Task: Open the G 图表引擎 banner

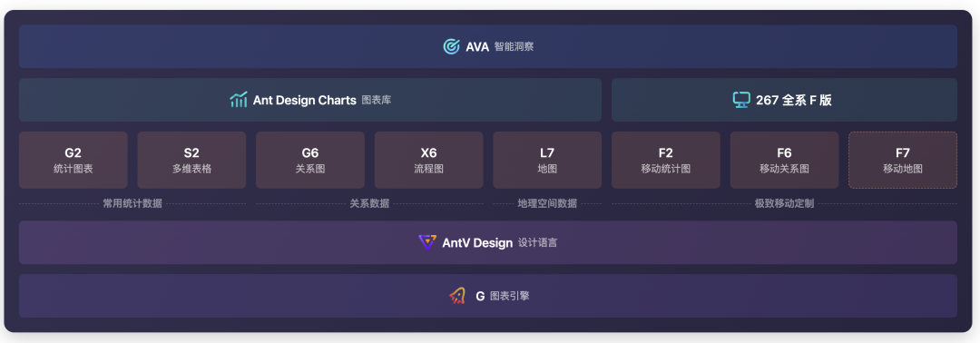Action: coord(488,296)
